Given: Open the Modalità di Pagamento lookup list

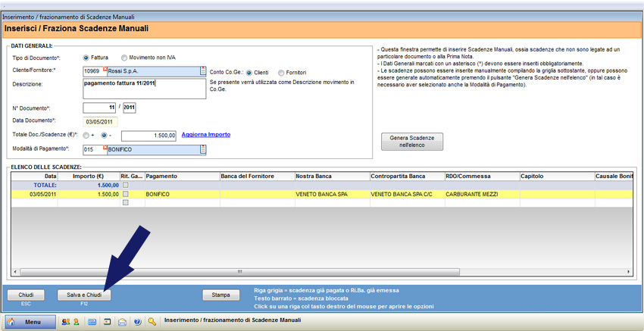Looking at the screenshot, I should pos(202,149).
